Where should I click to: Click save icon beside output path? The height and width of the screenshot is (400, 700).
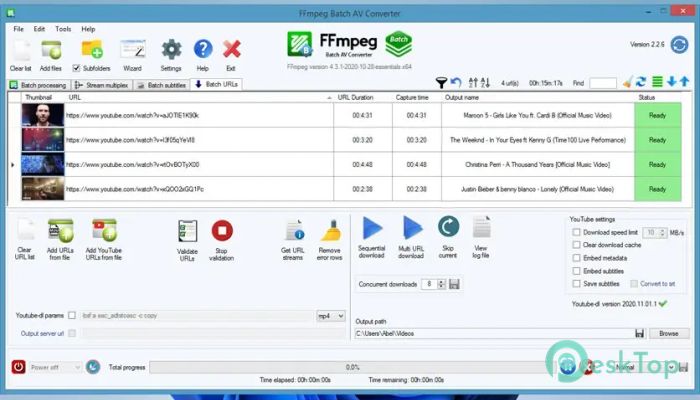(639, 333)
